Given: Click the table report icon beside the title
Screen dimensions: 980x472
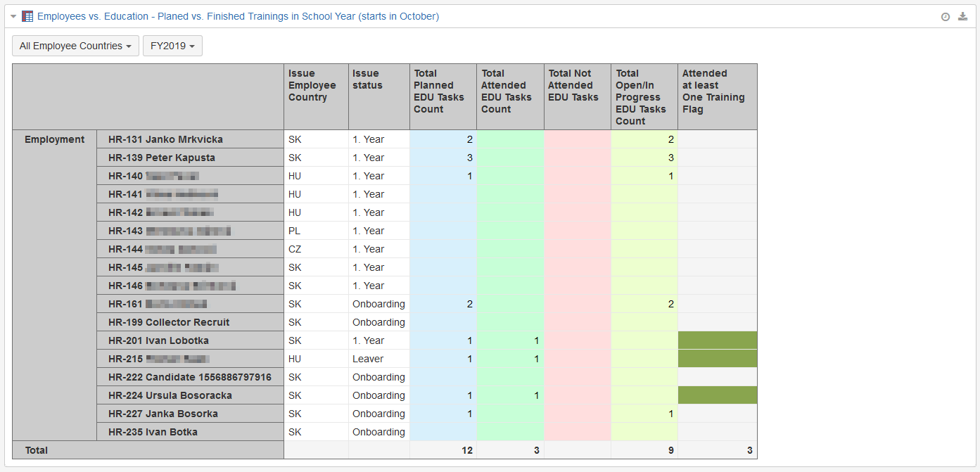Looking at the screenshot, I should pos(27,16).
